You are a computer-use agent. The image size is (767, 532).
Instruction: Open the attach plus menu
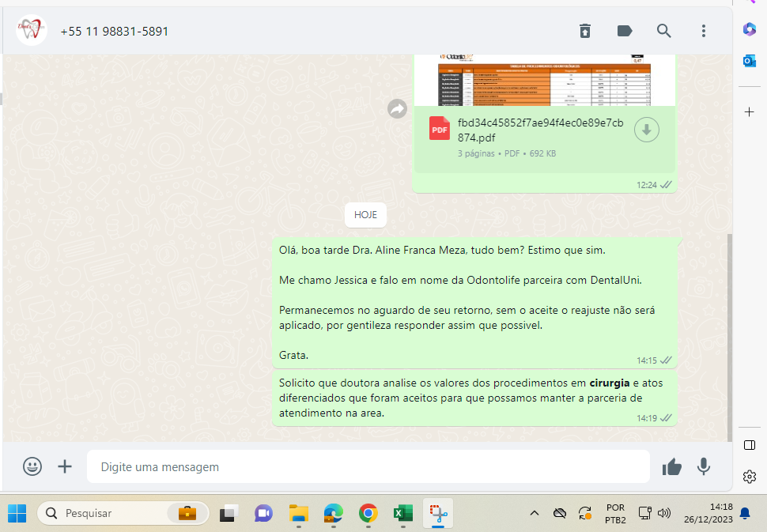(x=65, y=466)
